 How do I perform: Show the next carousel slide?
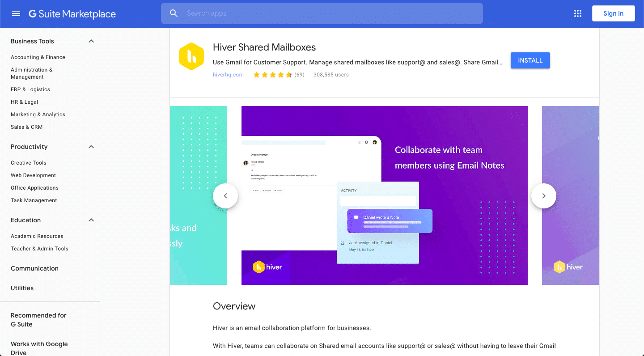544,196
